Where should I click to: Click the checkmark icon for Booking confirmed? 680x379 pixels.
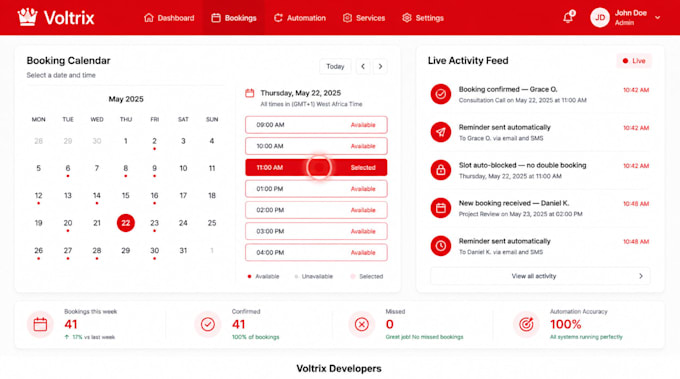point(441,94)
